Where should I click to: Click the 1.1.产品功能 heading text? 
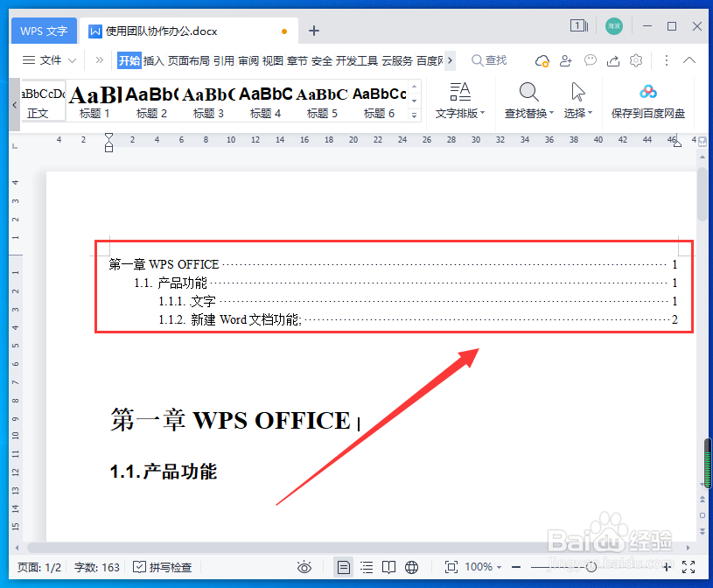coord(164,472)
